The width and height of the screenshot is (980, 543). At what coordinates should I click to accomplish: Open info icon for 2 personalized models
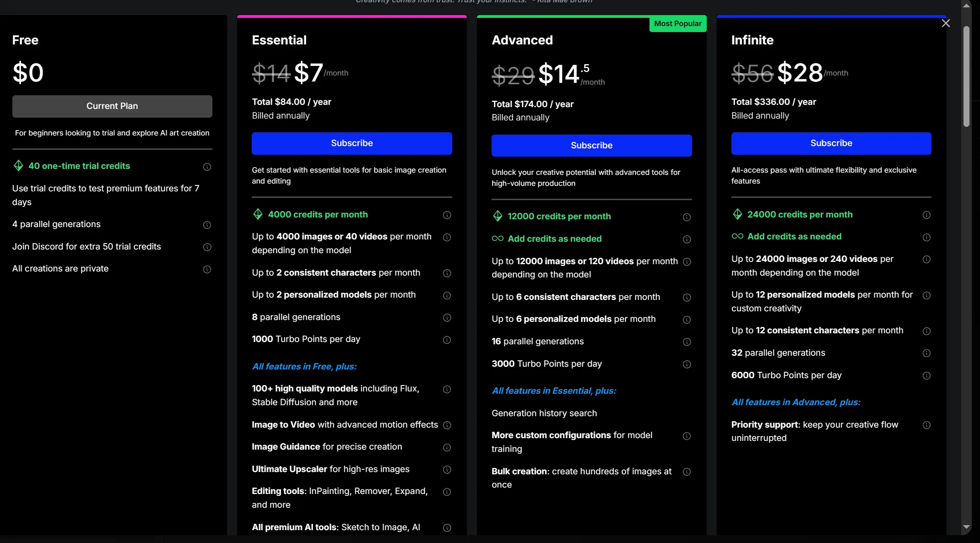447,295
